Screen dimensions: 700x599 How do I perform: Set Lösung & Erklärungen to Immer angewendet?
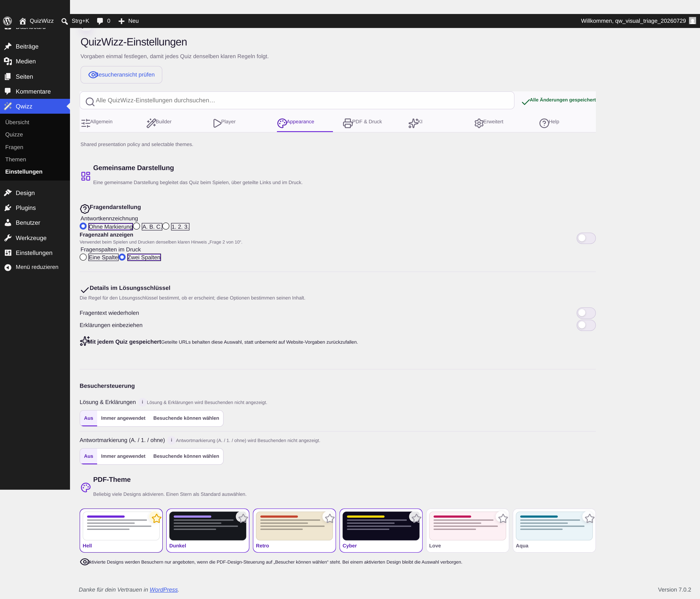click(123, 418)
